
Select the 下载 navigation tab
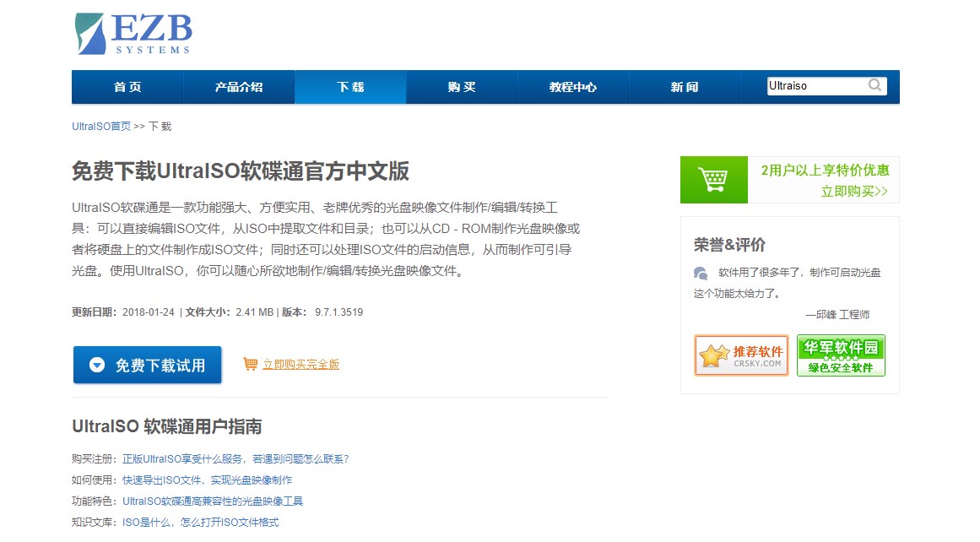coord(350,87)
